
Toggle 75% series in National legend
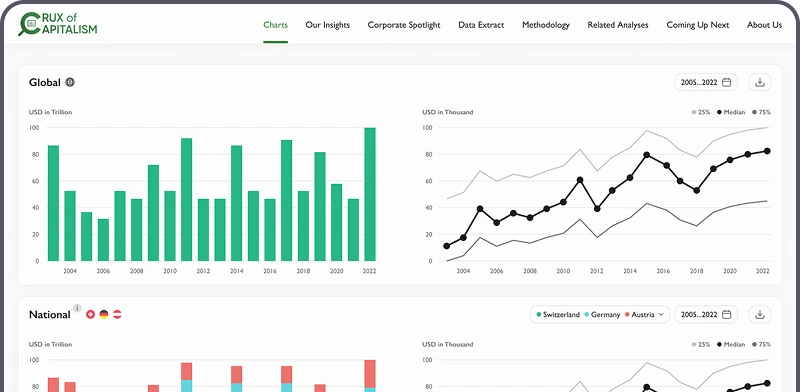coord(761,345)
